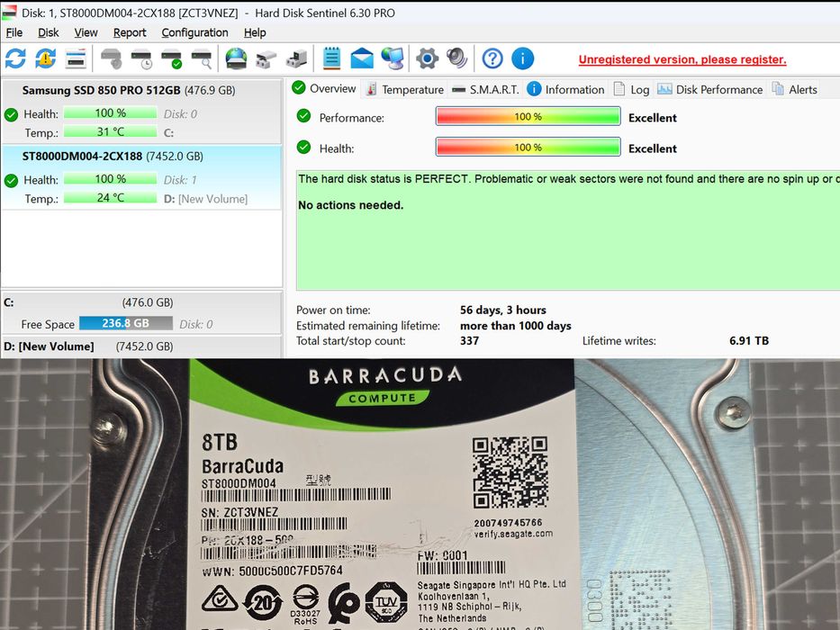Open help with question mark icon
Image resolution: width=840 pixels, height=630 pixels.
coord(492,58)
